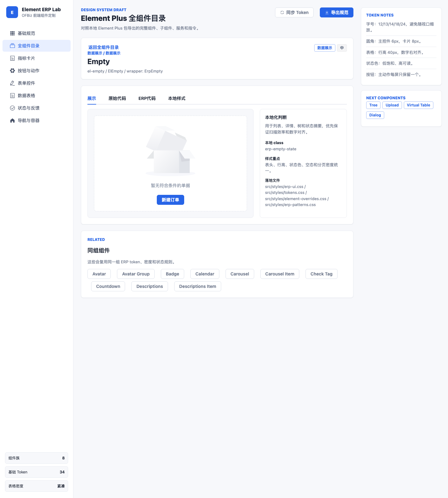The image size is (448, 498).
Task: Click the 导出规范 button
Action: click(337, 12)
